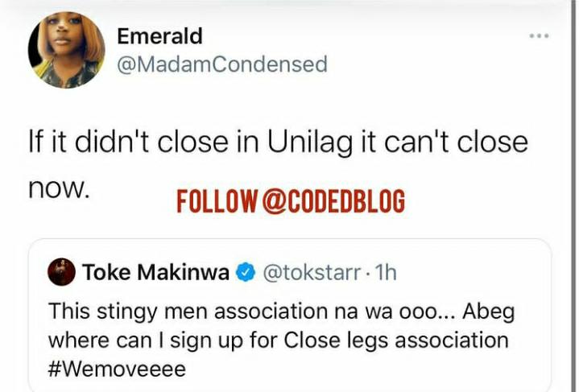Click Emerald's profile picture
The image size is (579, 392).
pyautogui.click(x=66, y=50)
